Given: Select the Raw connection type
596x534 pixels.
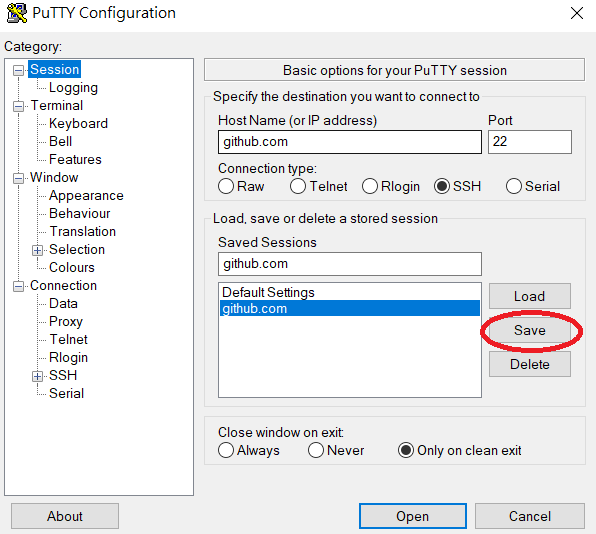Looking at the screenshot, I should click(x=226, y=186).
